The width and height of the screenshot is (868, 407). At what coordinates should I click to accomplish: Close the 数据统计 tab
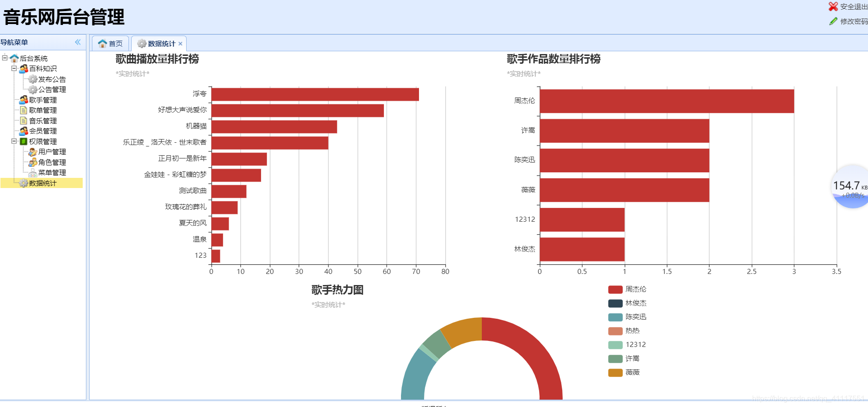(180, 44)
